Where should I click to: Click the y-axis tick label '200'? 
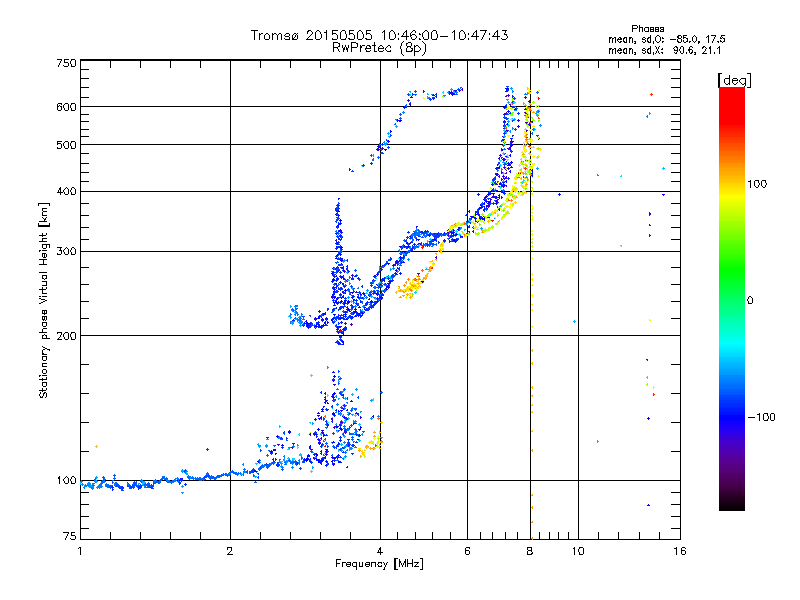tap(66, 335)
